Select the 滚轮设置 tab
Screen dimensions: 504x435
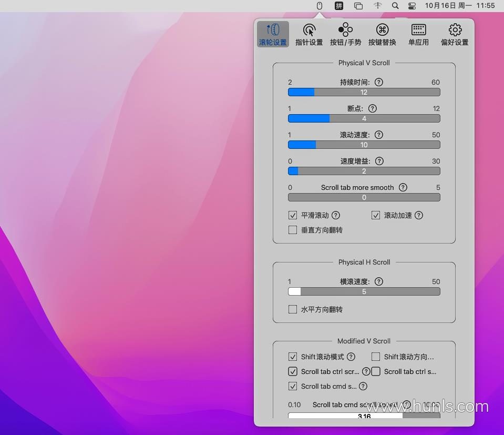click(x=273, y=34)
